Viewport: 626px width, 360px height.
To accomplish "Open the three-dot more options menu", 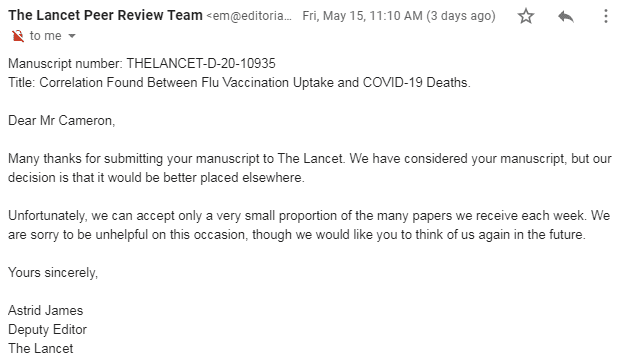I will pos(606,16).
